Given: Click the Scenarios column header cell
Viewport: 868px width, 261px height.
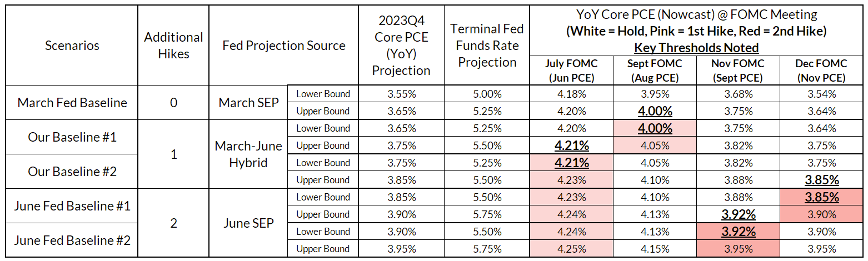Looking at the screenshot, I should coord(72,46).
